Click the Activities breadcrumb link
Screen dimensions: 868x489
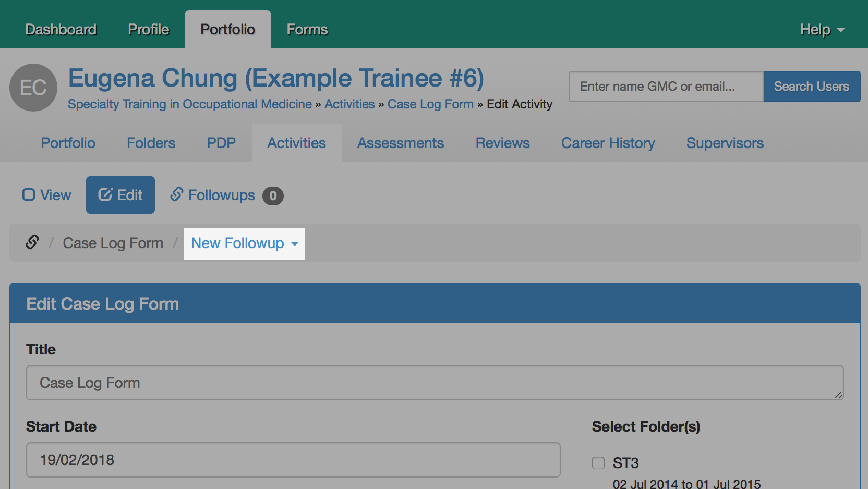coord(349,104)
